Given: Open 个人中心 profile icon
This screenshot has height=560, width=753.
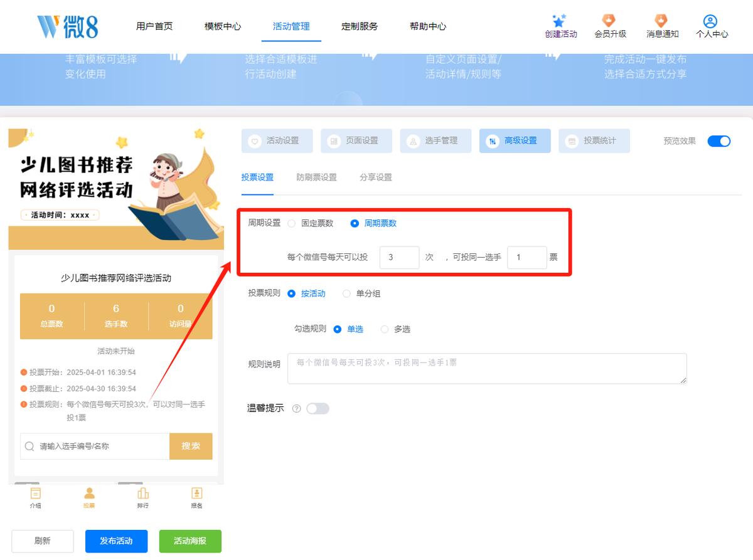Looking at the screenshot, I should 710,21.
